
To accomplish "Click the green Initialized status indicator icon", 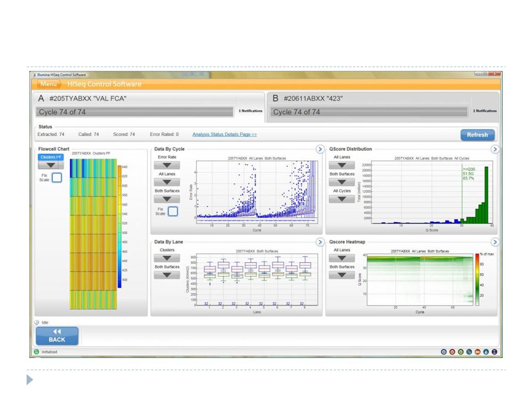I will click(x=37, y=352).
